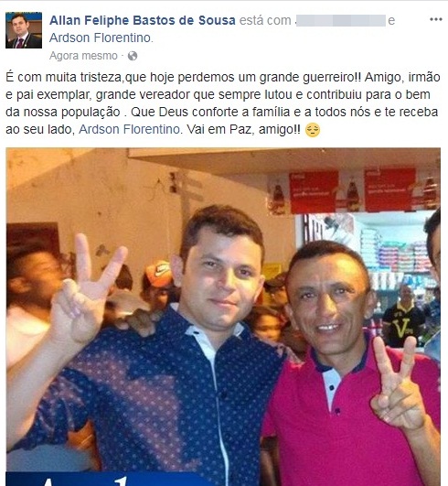
Task: Click the sad emoji in the post
Action: tap(313, 130)
